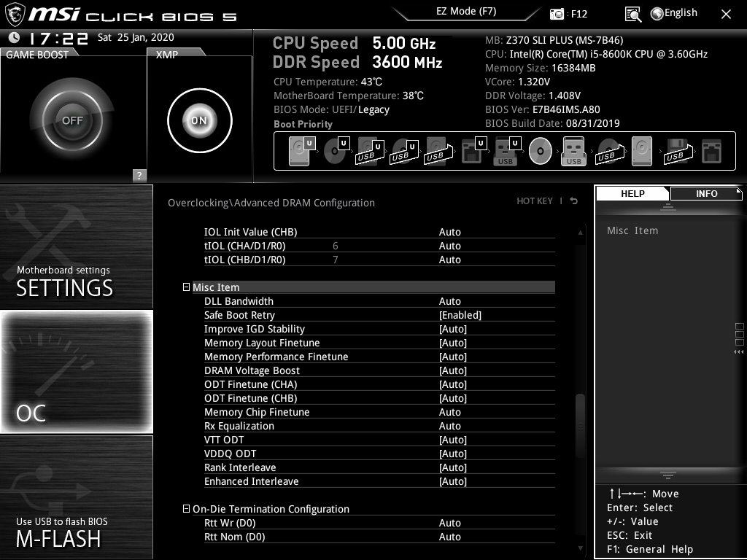Viewport: 747px width, 560px height.
Task: Select the Rx Equalization row
Action: click(x=379, y=426)
